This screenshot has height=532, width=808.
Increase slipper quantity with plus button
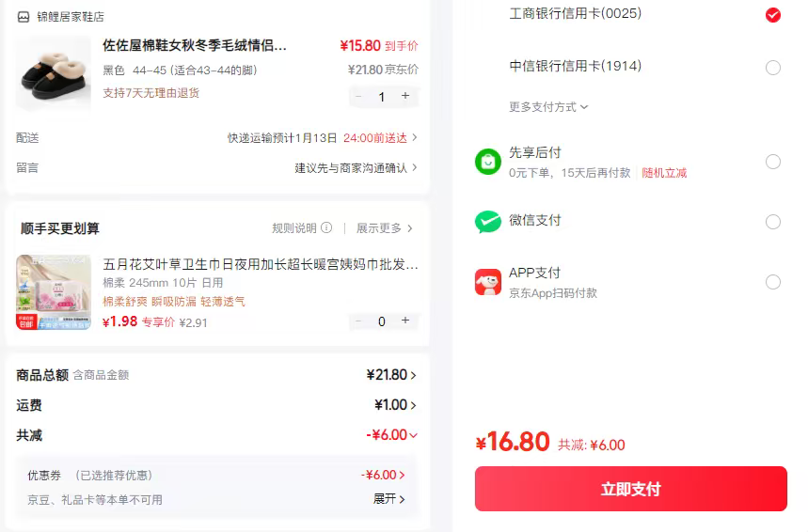coord(405,96)
